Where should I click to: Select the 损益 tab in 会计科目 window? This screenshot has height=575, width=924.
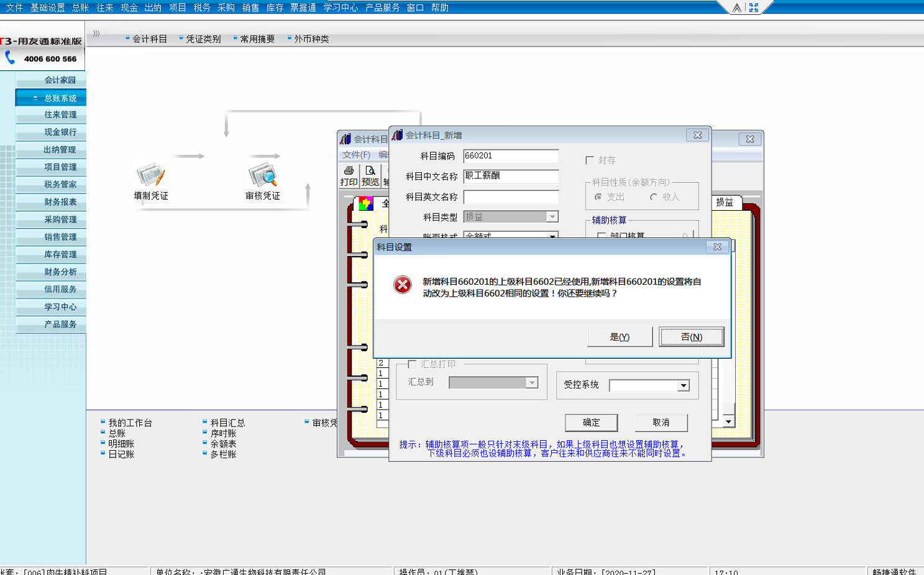pos(725,202)
